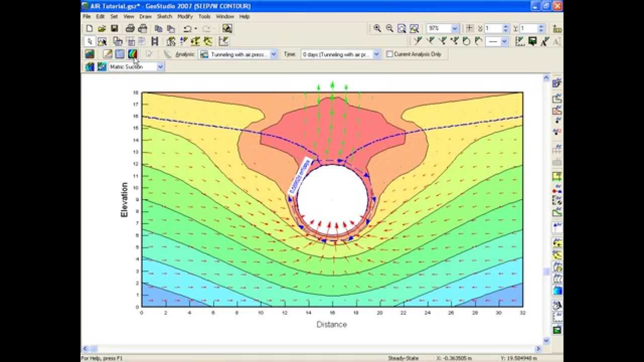
Task: Save project with the floppy disk icon
Action: coord(114,29)
